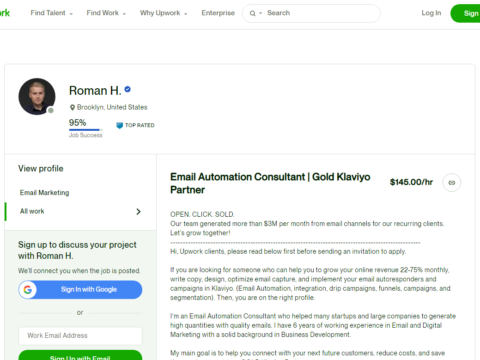Click the Upwork logo
Screen dimensions: 480x360
tap(5, 13)
